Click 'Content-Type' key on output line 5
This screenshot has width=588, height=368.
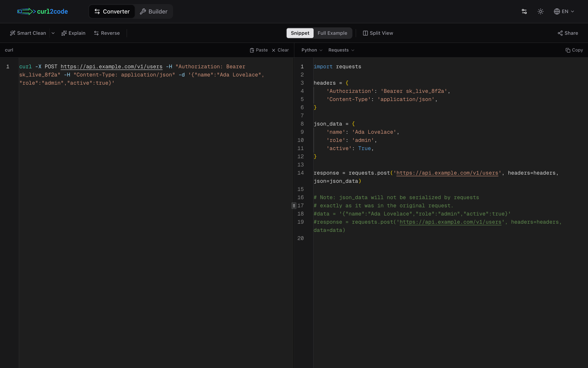[x=349, y=100]
